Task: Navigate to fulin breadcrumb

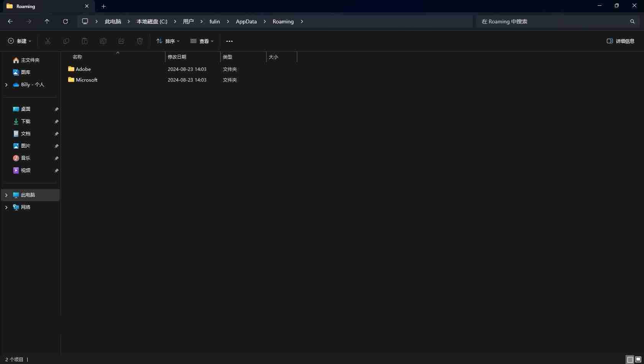Action: tap(215, 21)
